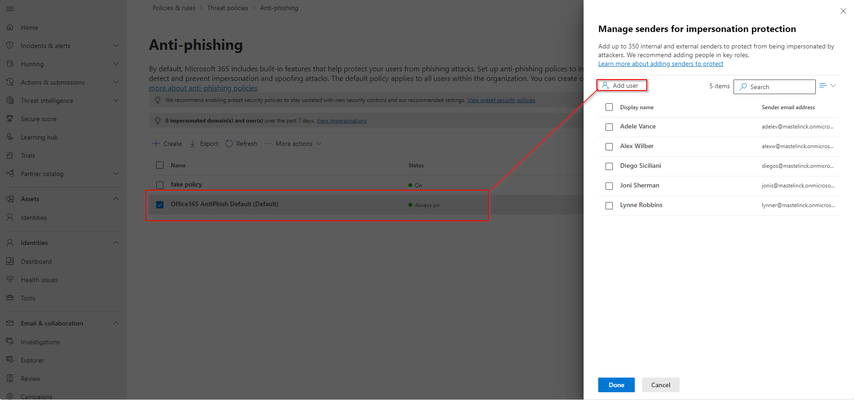Check the select-all box beside Display name
The width and height of the screenshot is (854, 400).
(609, 107)
